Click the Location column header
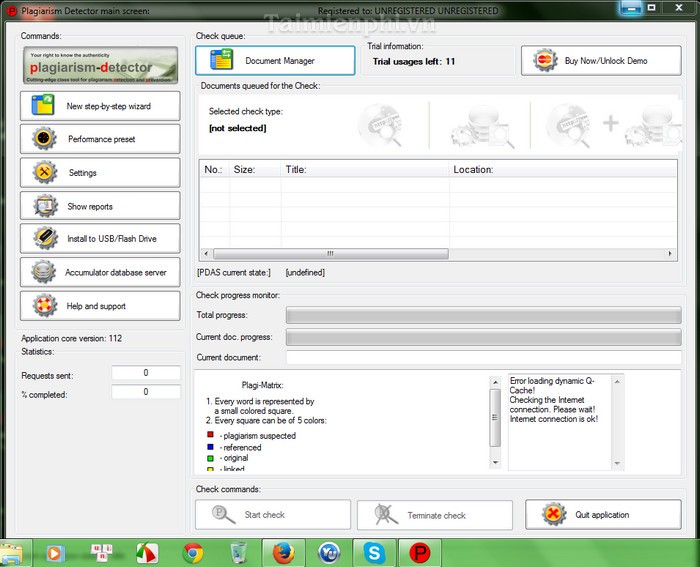The width and height of the screenshot is (700, 567). pyautogui.click(x=565, y=170)
